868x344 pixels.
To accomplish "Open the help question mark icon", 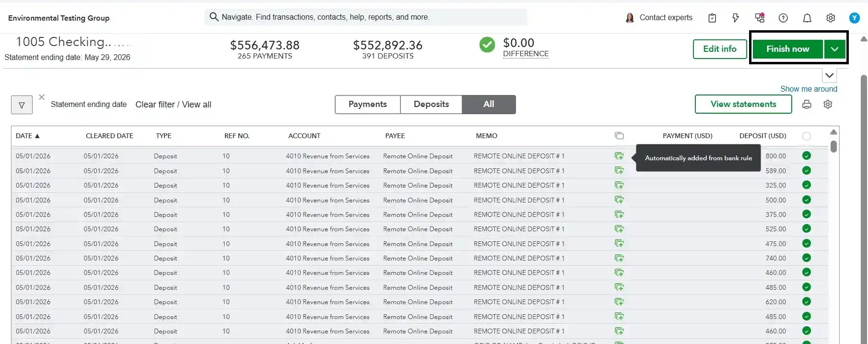I will click(x=783, y=18).
